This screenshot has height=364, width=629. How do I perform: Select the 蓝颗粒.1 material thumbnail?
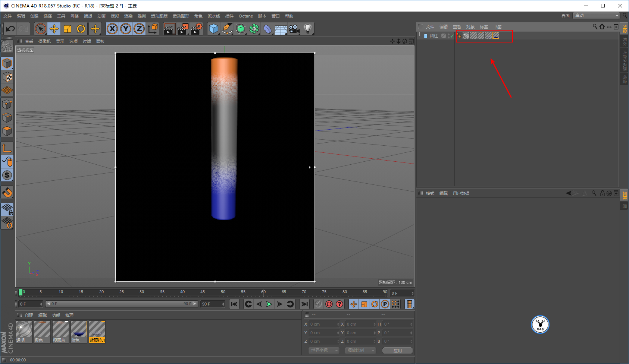tap(97, 332)
